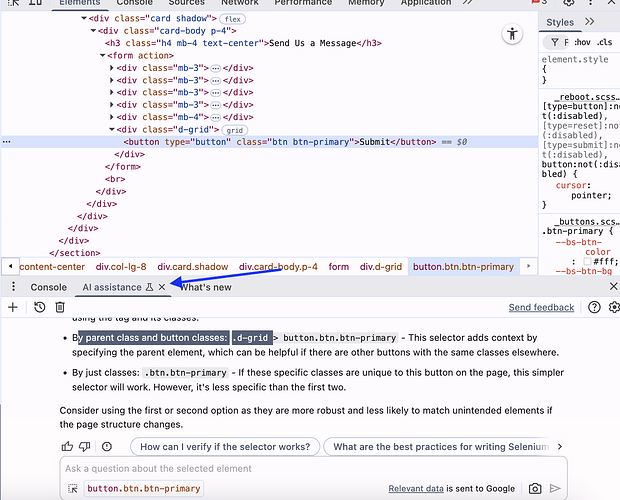The height and width of the screenshot is (500, 620).
Task: Open the Styles tab
Action: (560, 22)
